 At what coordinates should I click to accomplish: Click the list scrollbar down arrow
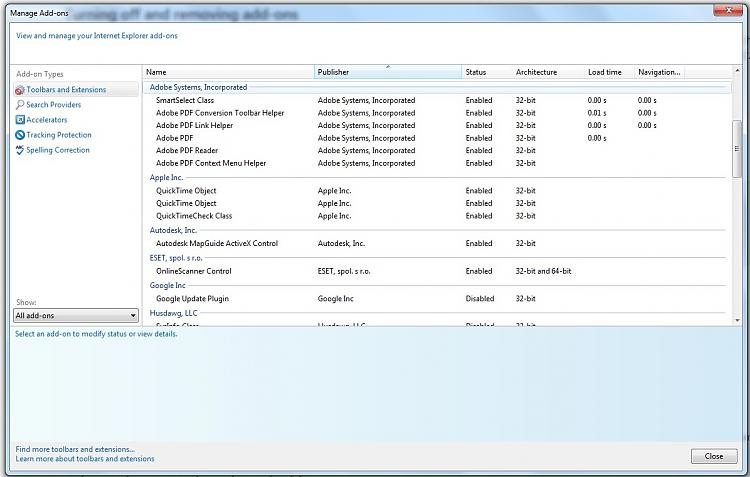pyautogui.click(x=737, y=321)
